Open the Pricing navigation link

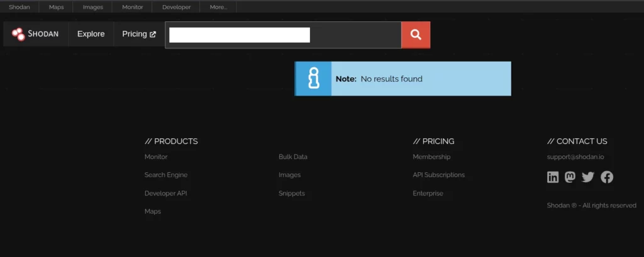click(135, 34)
